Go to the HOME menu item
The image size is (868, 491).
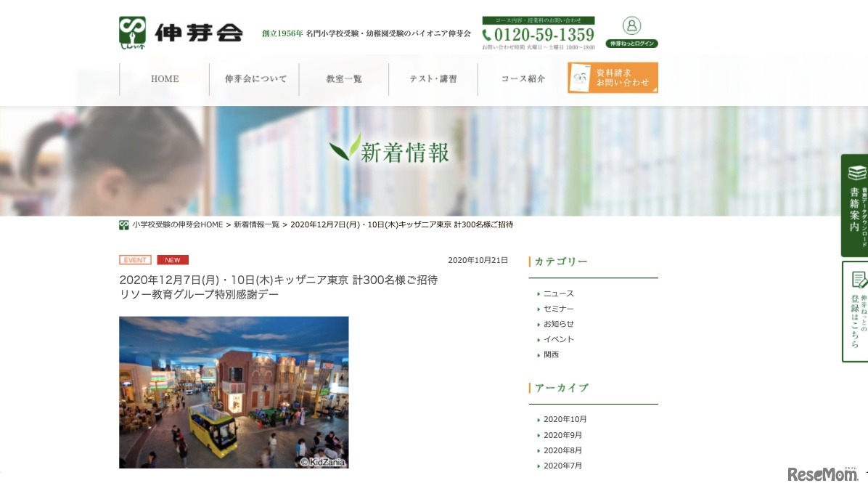point(165,78)
